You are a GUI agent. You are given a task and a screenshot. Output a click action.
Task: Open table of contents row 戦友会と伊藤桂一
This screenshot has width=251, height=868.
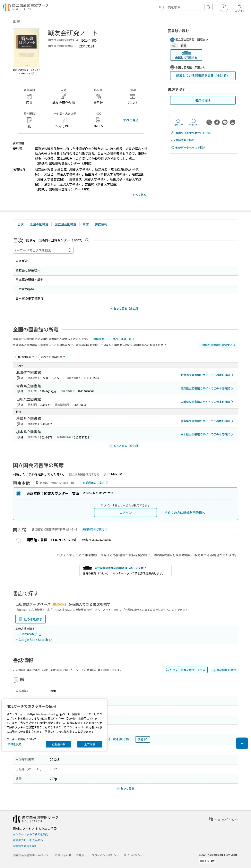pos(125,270)
